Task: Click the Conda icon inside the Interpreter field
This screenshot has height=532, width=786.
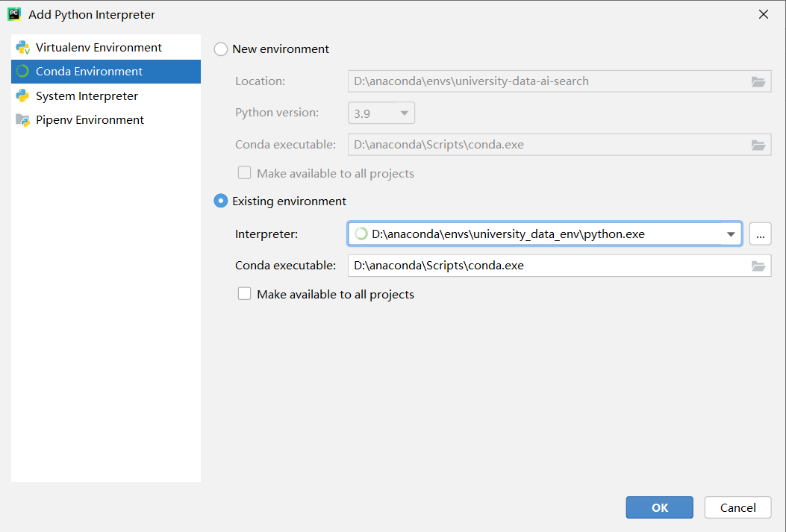Action: point(361,234)
